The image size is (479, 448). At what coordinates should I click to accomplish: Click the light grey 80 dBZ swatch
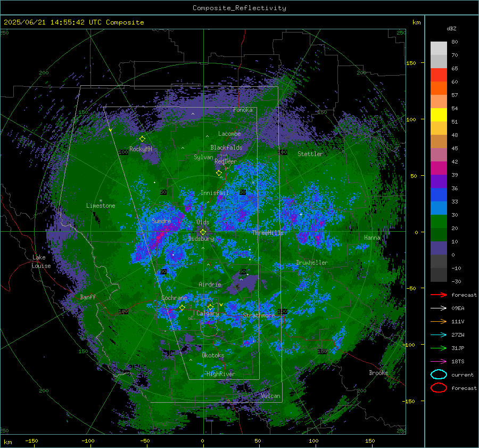(x=439, y=48)
